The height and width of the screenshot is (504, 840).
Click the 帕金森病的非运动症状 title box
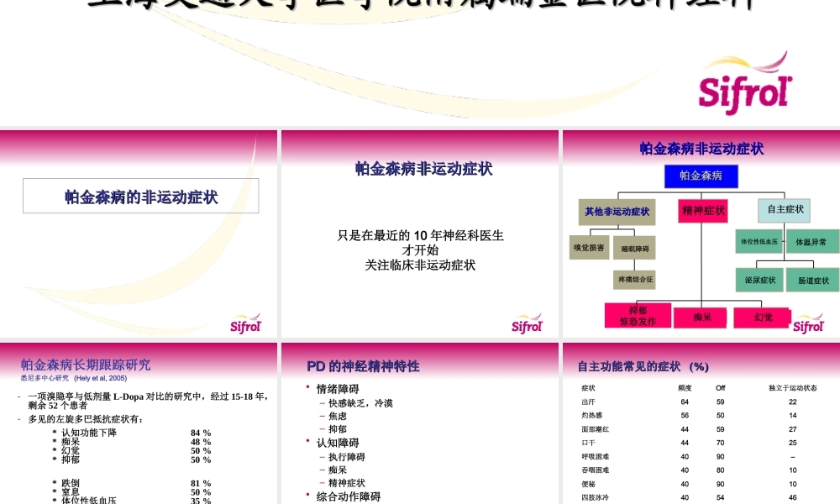(x=139, y=196)
